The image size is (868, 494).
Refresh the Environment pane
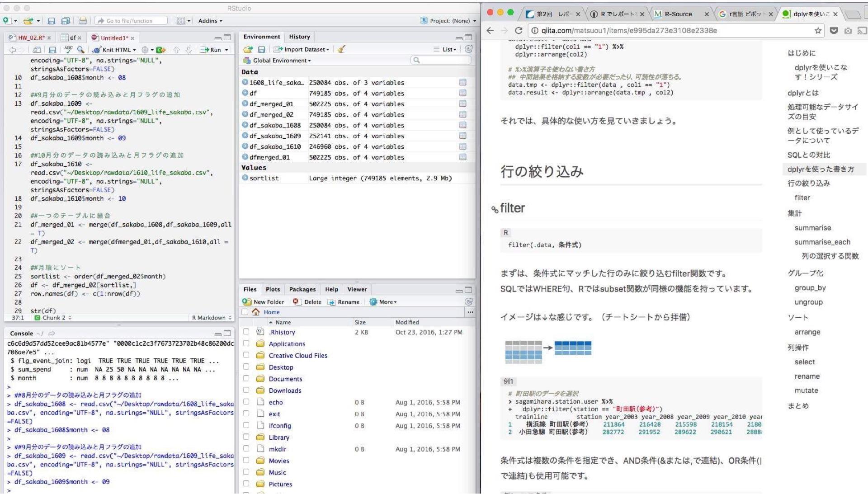coord(469,49)
